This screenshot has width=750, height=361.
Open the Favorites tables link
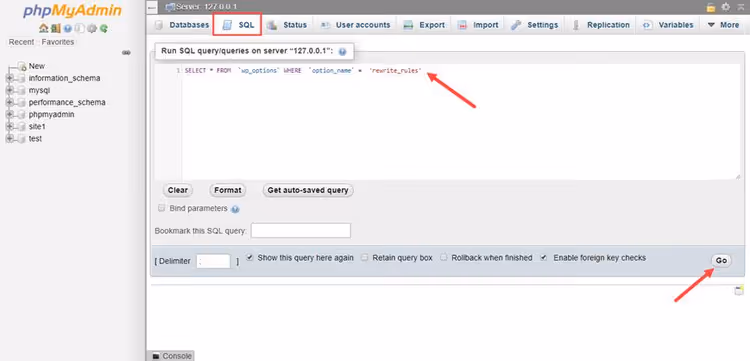click(58, 42)
